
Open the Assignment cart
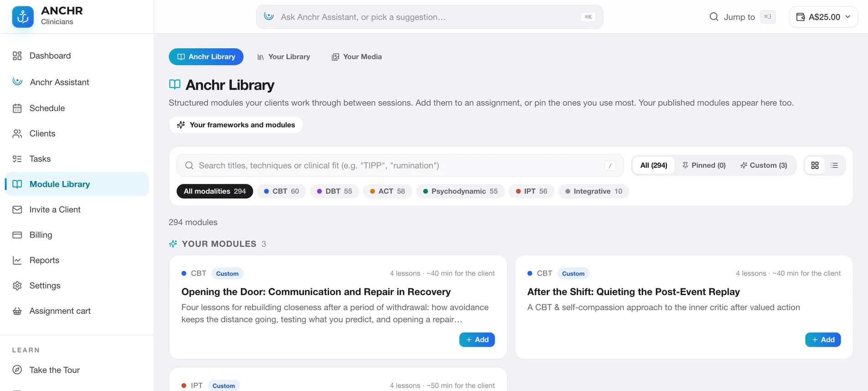(77, 311)
